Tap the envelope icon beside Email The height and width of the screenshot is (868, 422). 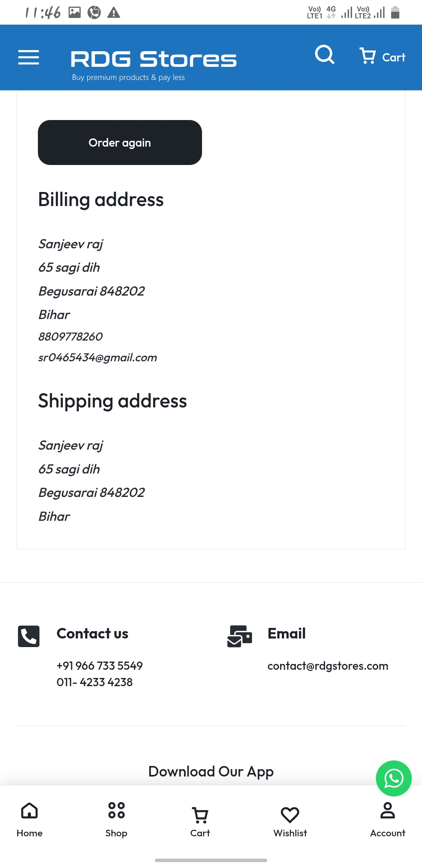pos(240,636)
